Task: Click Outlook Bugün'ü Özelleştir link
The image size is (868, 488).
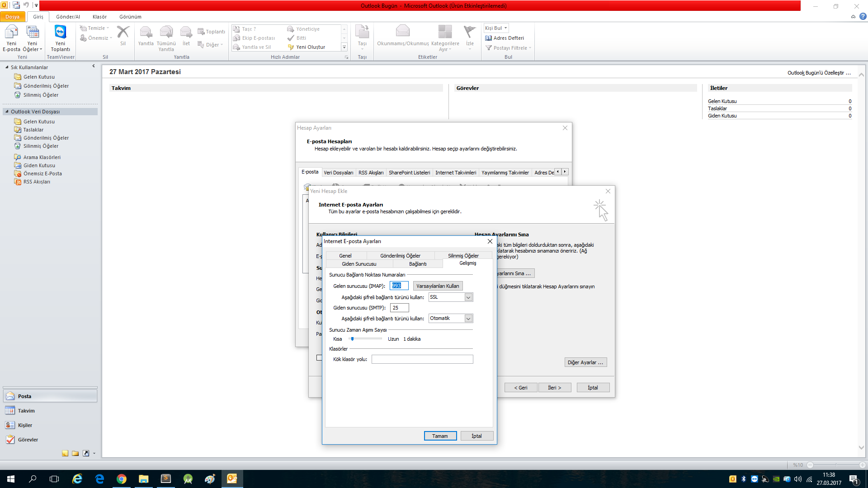Action: coord(819,73)
